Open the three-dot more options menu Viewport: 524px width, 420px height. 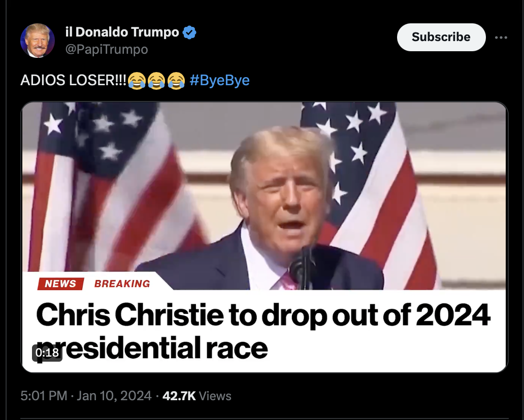501,38
